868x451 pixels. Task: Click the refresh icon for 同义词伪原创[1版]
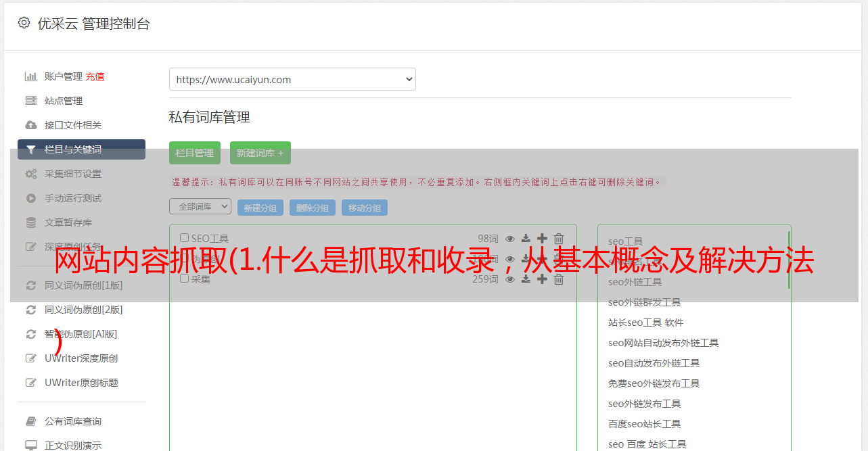30,285
